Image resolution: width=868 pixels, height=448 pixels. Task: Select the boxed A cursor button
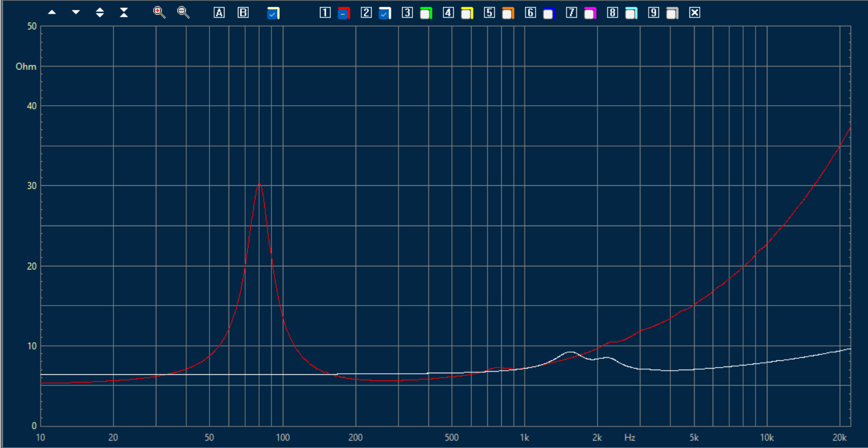coord(219,12)
